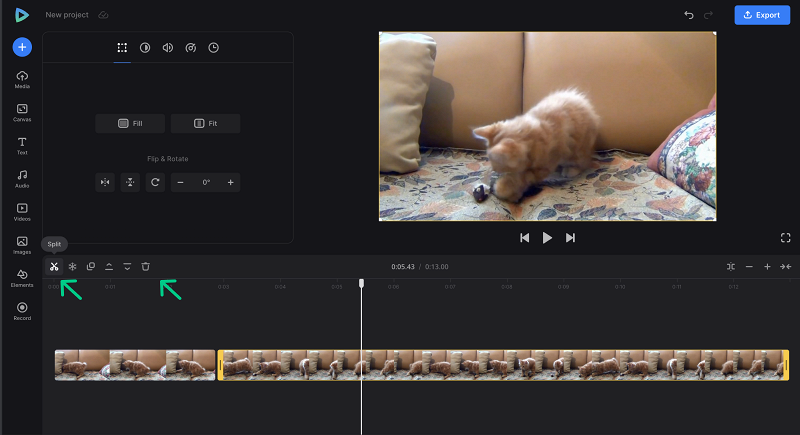
Task: Zoom in the timeline
Action: (x=767, y=267)
